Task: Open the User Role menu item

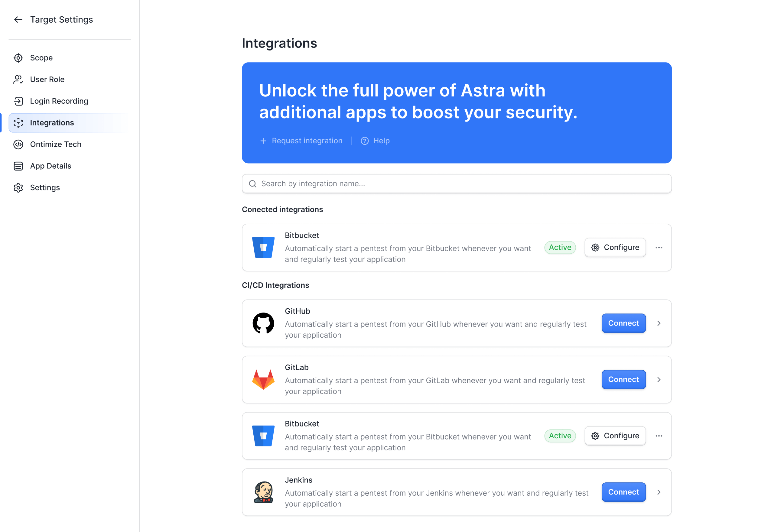Action: point(47,79)
